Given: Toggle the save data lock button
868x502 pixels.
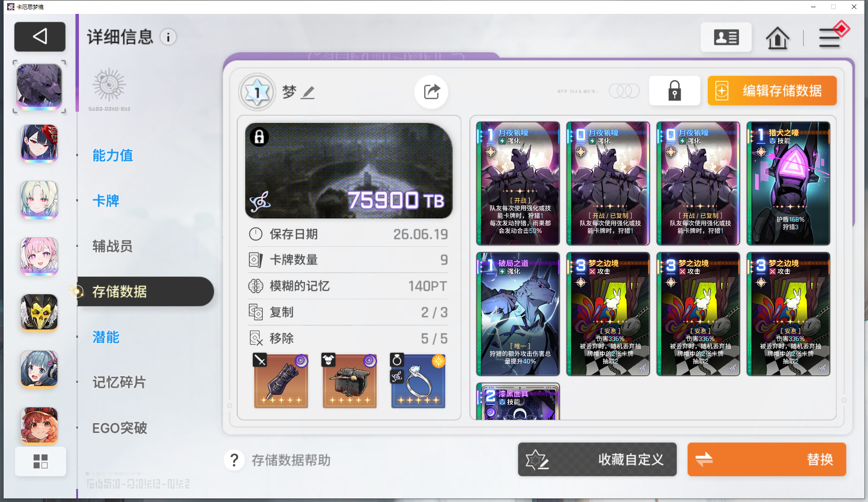Looking at the screenshot, I should pyautogui.click(x=675, y=91).
